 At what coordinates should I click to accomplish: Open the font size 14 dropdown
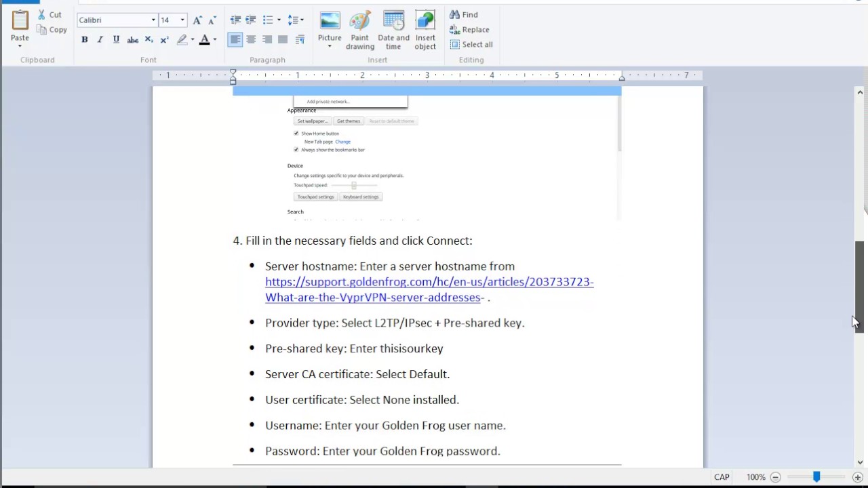(182, 20)
